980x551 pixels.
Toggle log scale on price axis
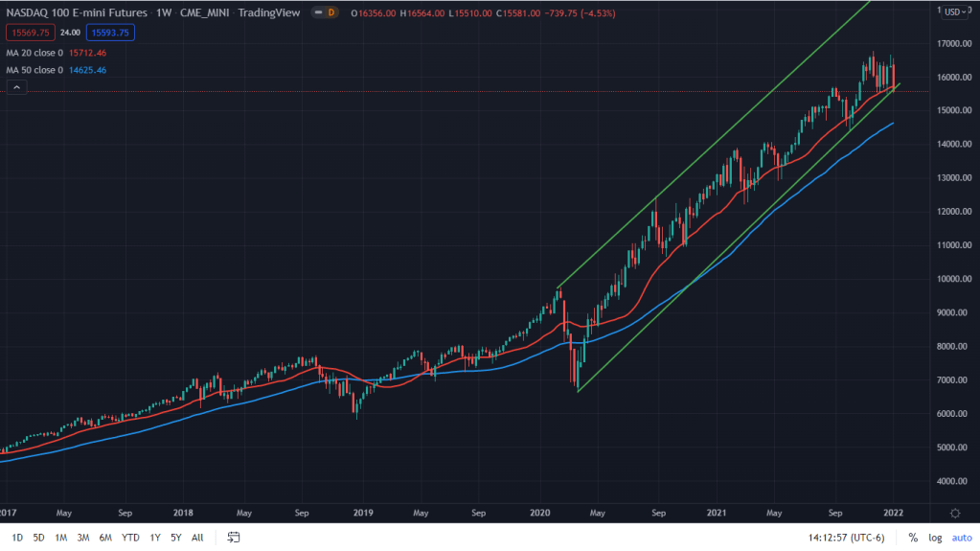click(934, 538)
